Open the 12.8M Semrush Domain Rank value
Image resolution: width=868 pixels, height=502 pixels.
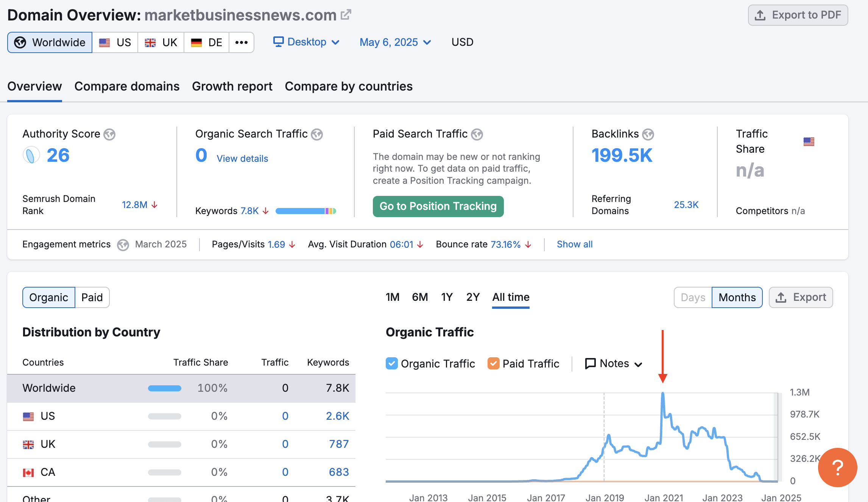pyautogui.click(x=134, y=205)
